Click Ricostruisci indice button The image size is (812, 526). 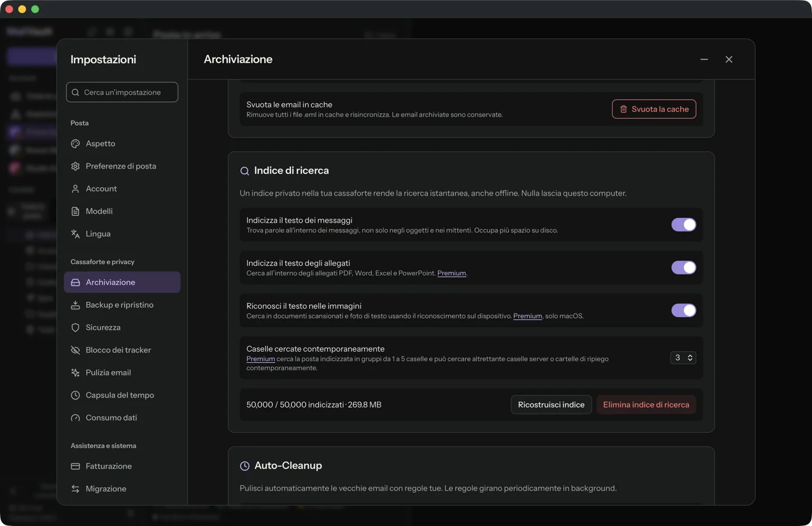click(551, 405)
